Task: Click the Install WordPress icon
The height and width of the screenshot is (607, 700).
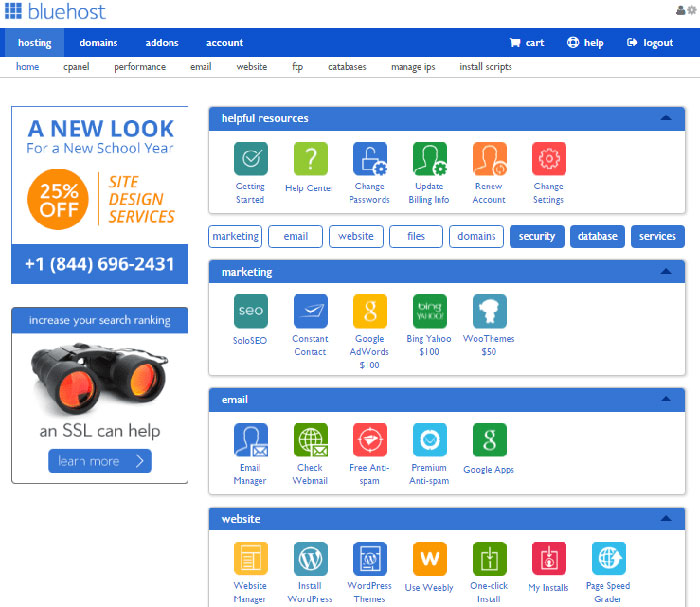Action: pyautogui.click(x=311, y=558)
